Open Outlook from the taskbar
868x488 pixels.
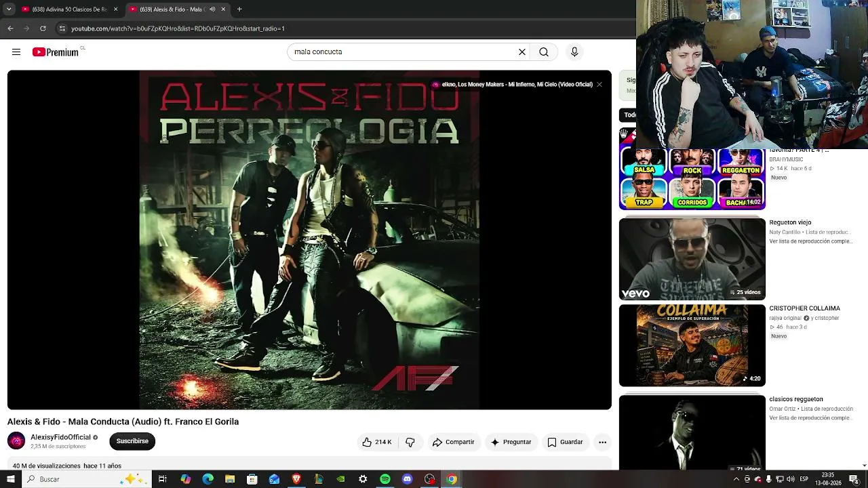274,479
